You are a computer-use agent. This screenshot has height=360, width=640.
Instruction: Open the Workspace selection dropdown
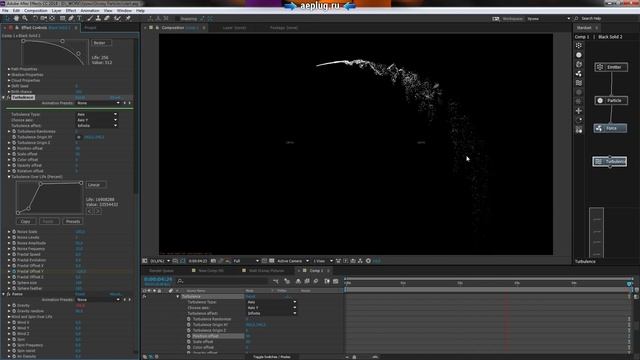548,19
